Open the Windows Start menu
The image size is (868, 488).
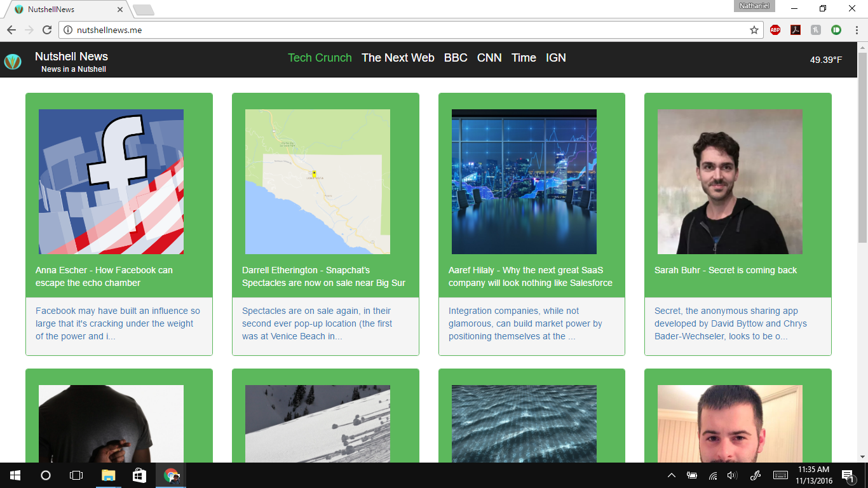coord(15,475)
